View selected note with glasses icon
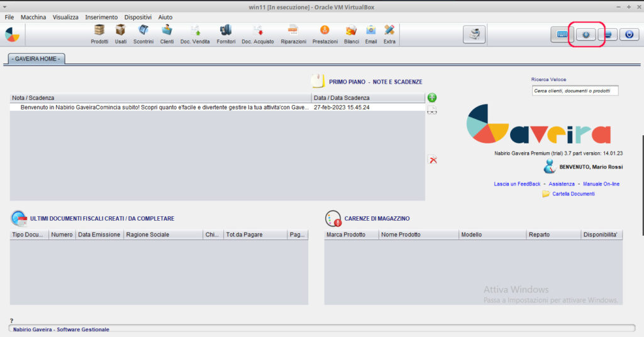 click(x=432, y=110)
